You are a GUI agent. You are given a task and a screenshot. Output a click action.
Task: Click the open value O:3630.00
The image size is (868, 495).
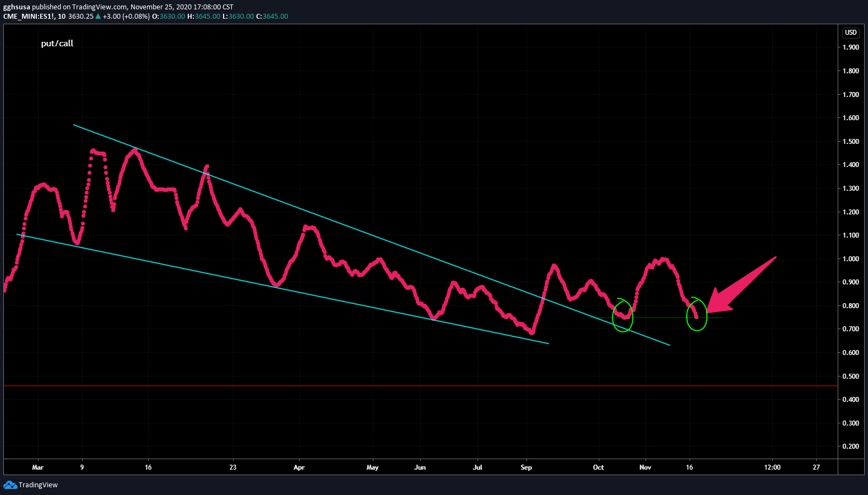coord(169,17)
